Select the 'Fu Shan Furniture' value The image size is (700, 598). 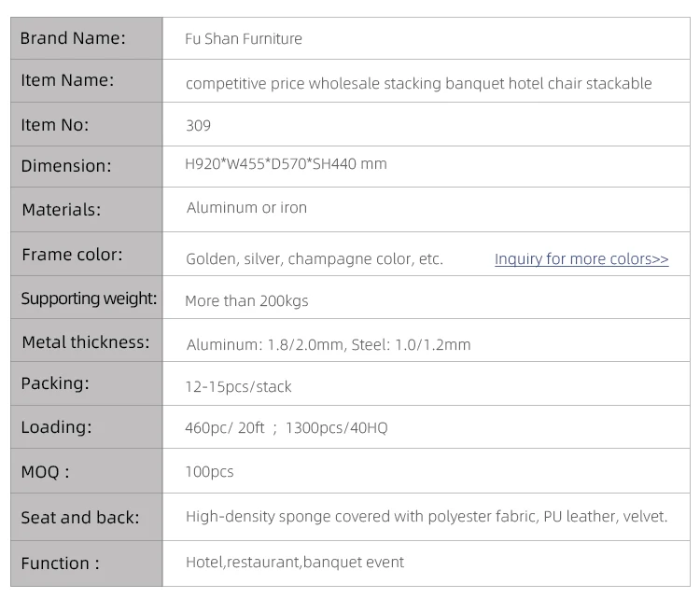point(244,39)
